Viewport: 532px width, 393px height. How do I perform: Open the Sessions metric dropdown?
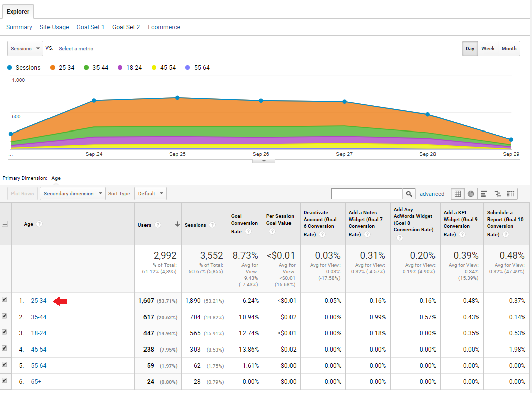(25, 49)
